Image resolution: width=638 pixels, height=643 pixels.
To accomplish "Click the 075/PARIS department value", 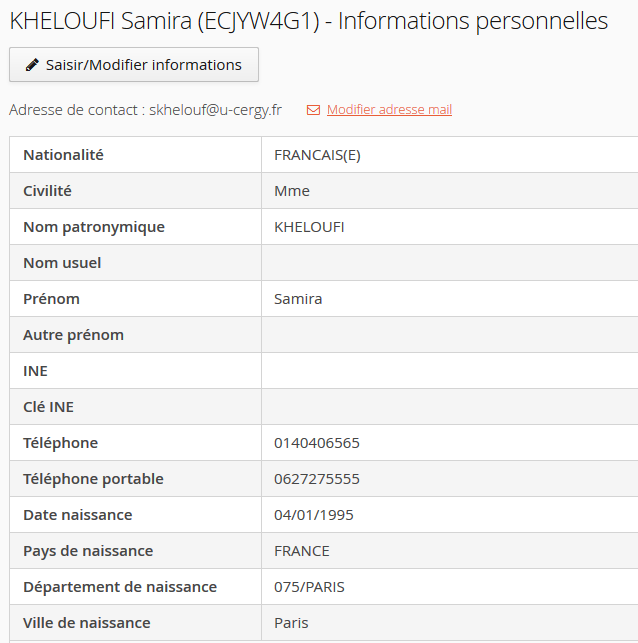I will pyautogui.click(x=309, y=587).
